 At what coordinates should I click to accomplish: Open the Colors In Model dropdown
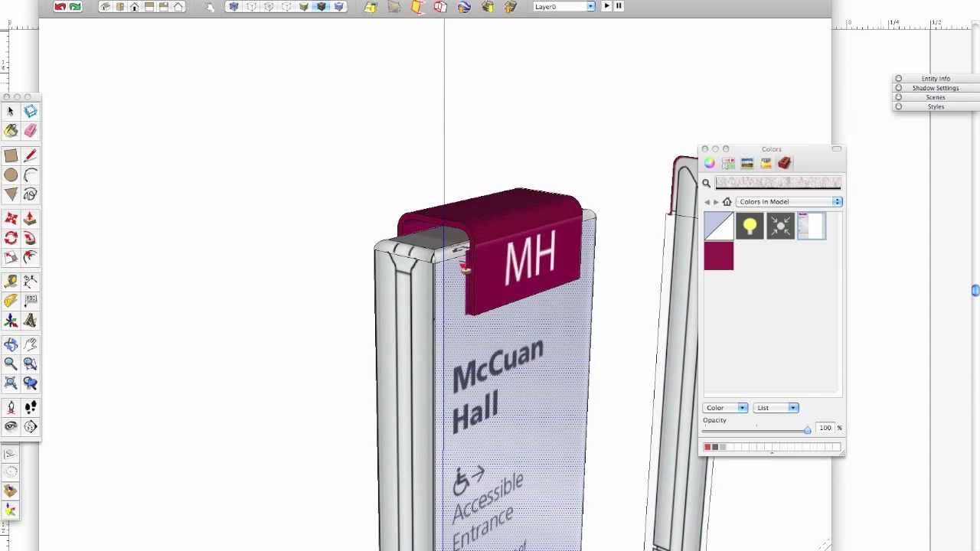pos(789,202)
